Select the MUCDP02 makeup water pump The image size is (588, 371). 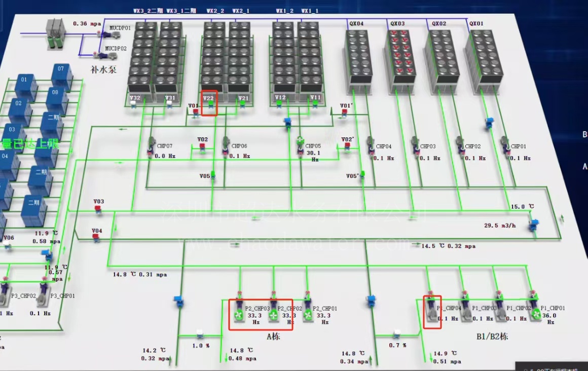tap(108, 56)
